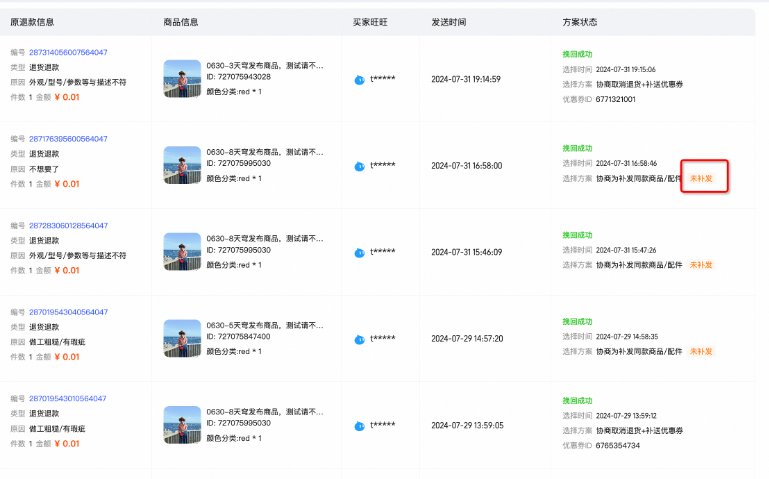Open refund number 287019543040564047 link
The image size is (769, 479).
click(68, 312)
